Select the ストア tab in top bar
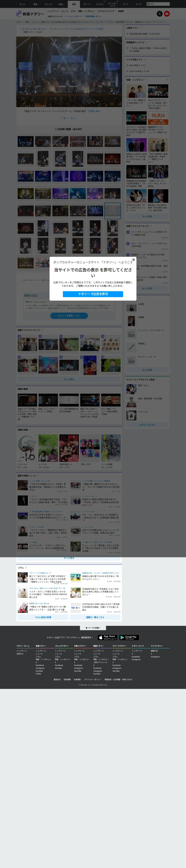Viewport: 186px width, 868px height. tap(125, 4)
